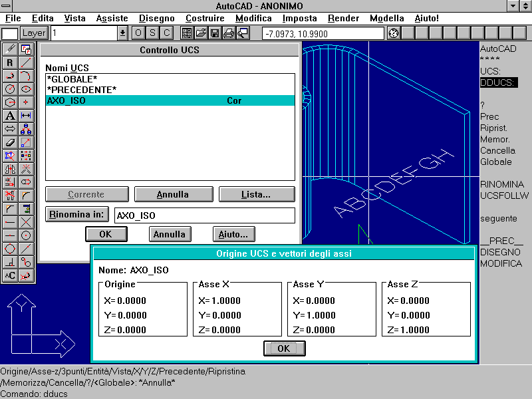Toggle the 'C' paper space button
This screenshot has height=399, width=532.
(167, 33)
